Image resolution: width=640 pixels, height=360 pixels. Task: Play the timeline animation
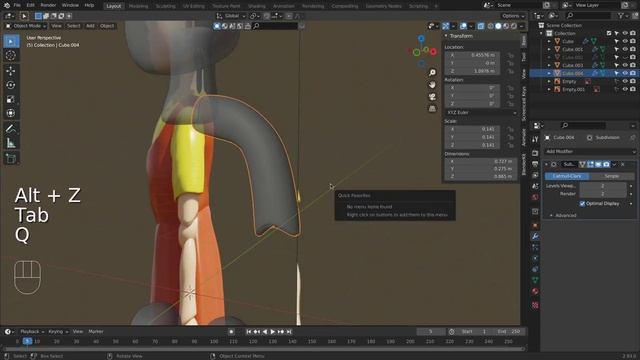click(273, 332)
